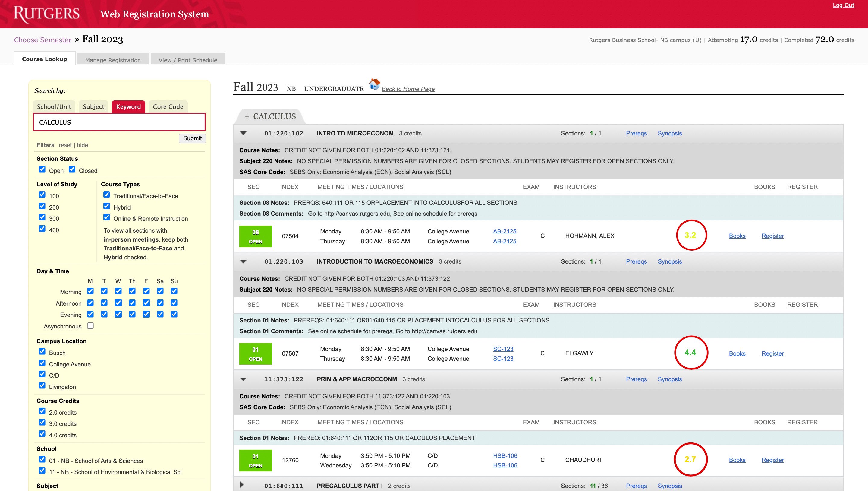Screen dimensions: 868x491
Task: Click the Rutgers logo in header
Action: pos(46,14)
